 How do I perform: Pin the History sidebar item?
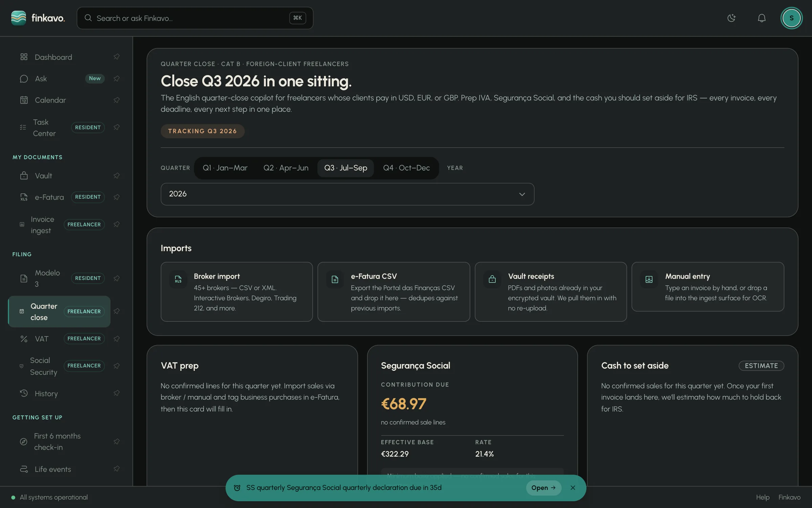tap(116, 393)
